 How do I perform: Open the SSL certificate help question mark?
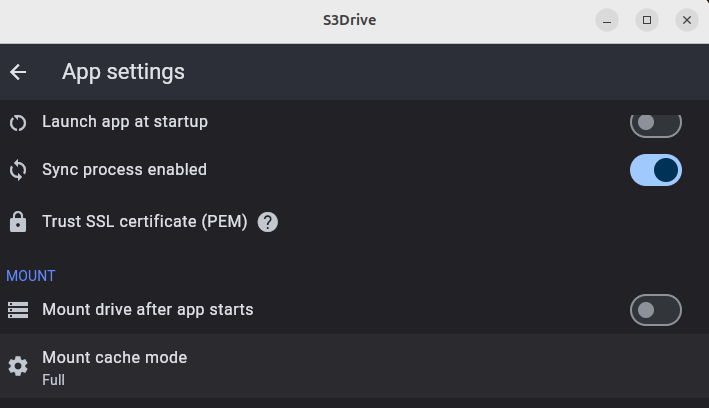coord(268,222)
